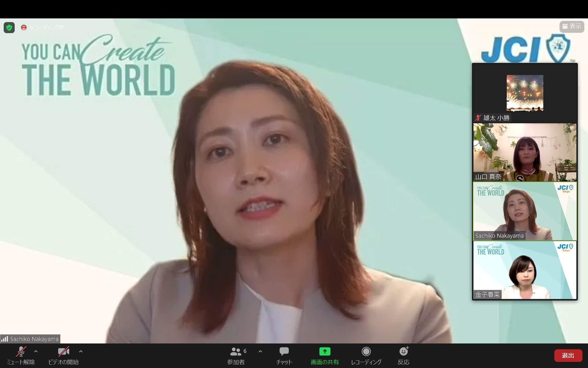Click the muted mic icon by 雄太 小勝
The image size is (588, 368).
coord(478,118)
